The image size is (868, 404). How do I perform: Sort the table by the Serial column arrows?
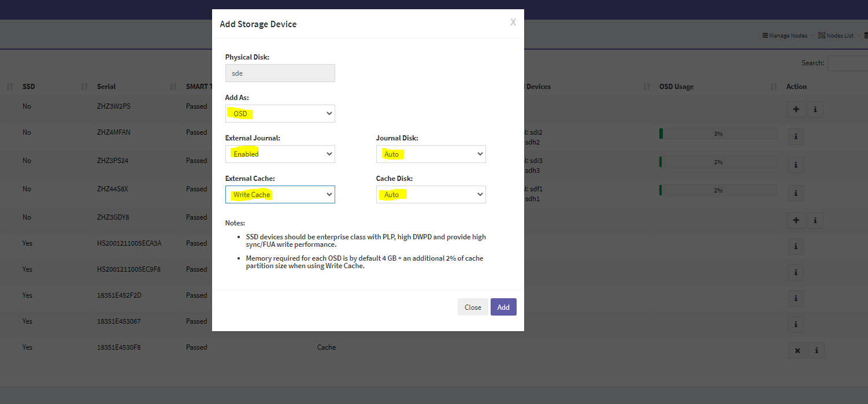point(173,87)
